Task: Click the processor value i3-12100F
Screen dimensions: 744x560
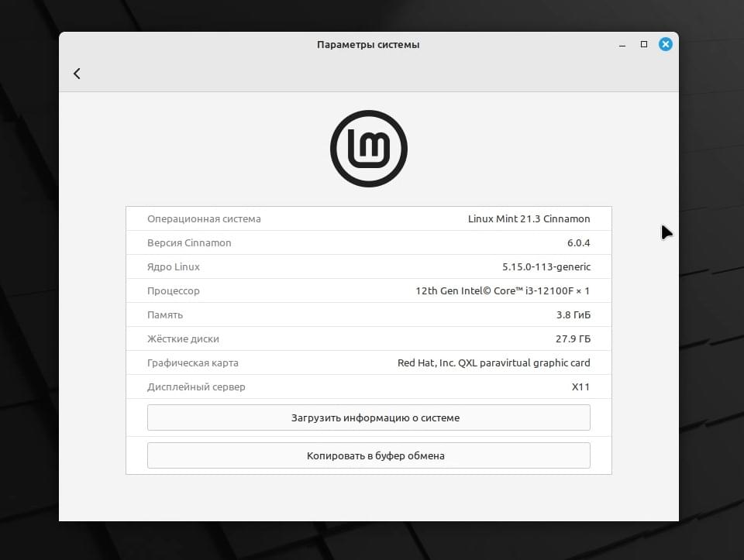Action: pos(503,290)
